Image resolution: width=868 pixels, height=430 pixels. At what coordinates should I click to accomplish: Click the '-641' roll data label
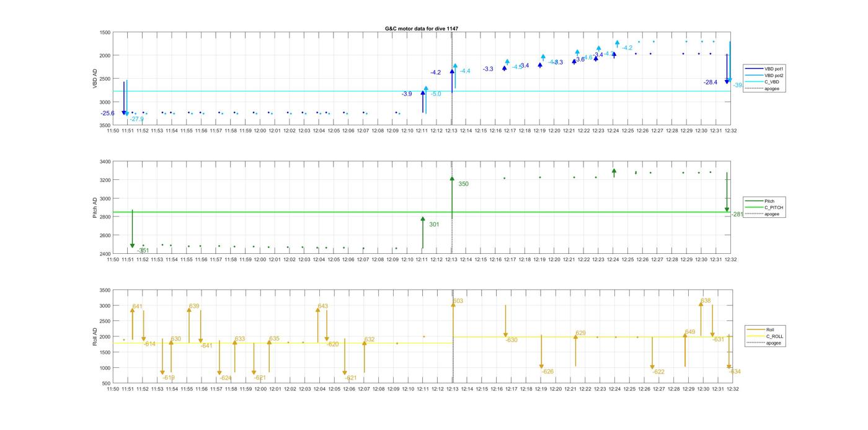click(x=207, y=346)
